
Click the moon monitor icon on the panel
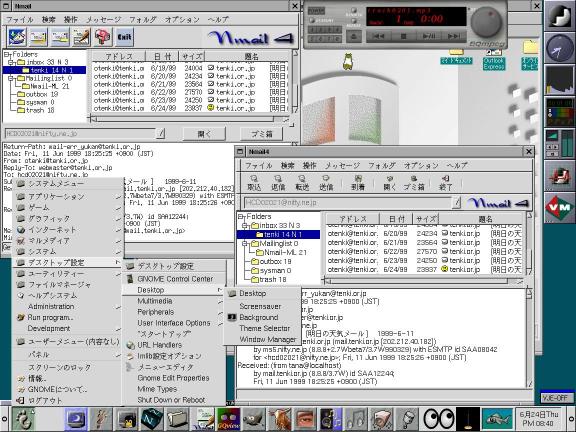click(76, 419)
